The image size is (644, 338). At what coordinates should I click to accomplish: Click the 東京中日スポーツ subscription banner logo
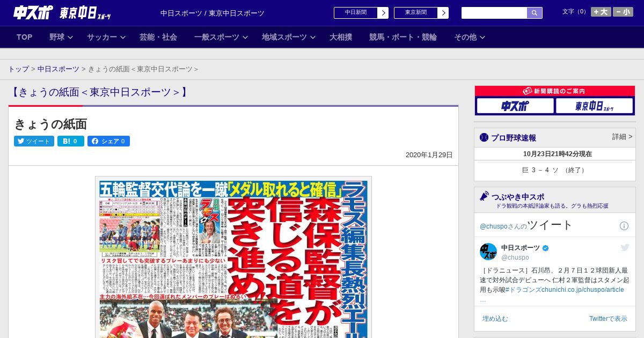point(595,106)
